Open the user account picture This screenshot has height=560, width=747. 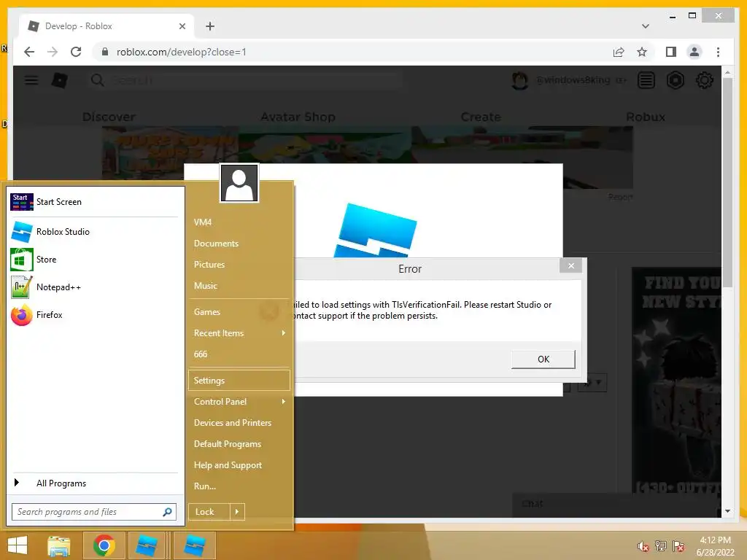click(239, 183)
